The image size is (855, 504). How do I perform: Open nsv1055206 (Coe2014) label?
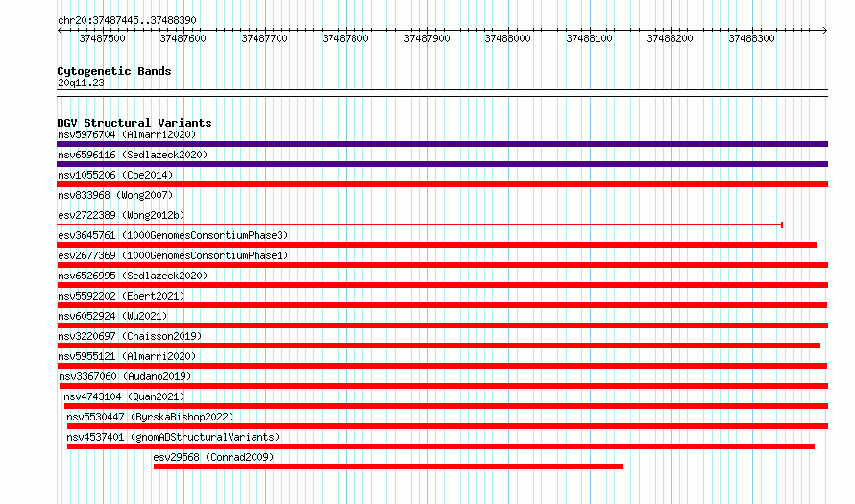[115, 175]
